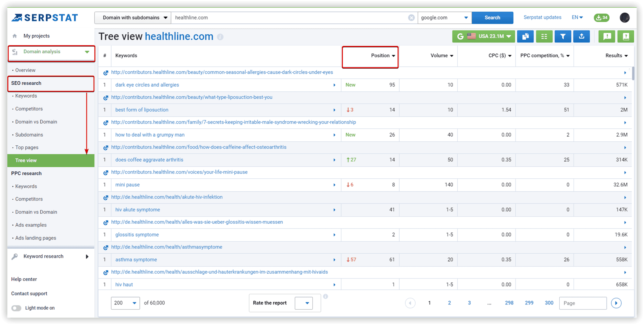
Task: Open external link icon for akute-hiv-infektion URL
Action: coord(106,198)
